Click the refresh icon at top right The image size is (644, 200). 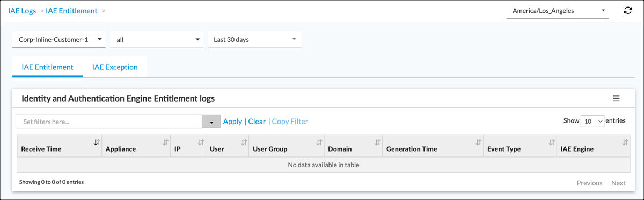click(x=627, y=11)
